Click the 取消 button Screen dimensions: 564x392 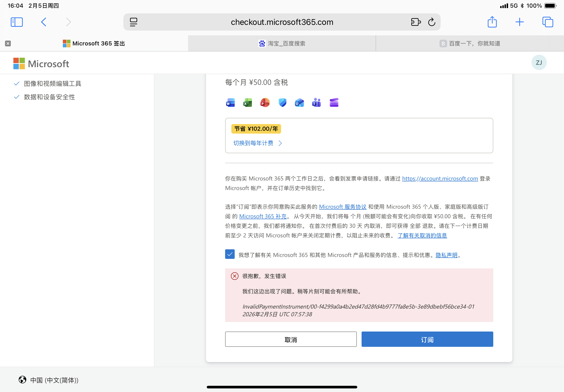click(x=291, y=339)
